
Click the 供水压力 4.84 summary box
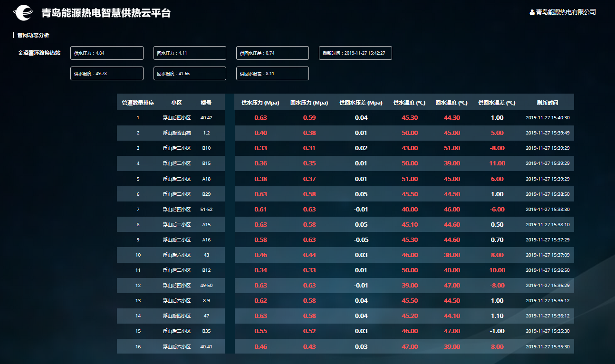click(106, 53)
